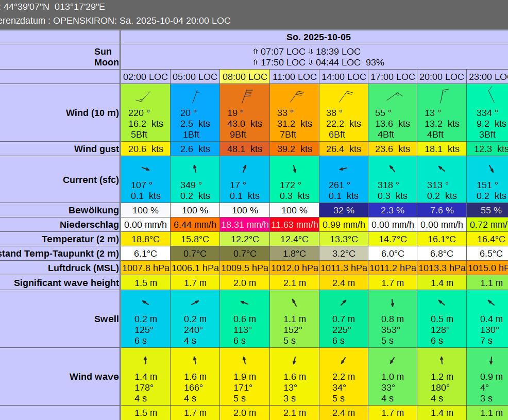Select the swell arrow above 0.5 m
Image resolution: width=508 pixels, height=420 pixels.
tap(442, 303)
